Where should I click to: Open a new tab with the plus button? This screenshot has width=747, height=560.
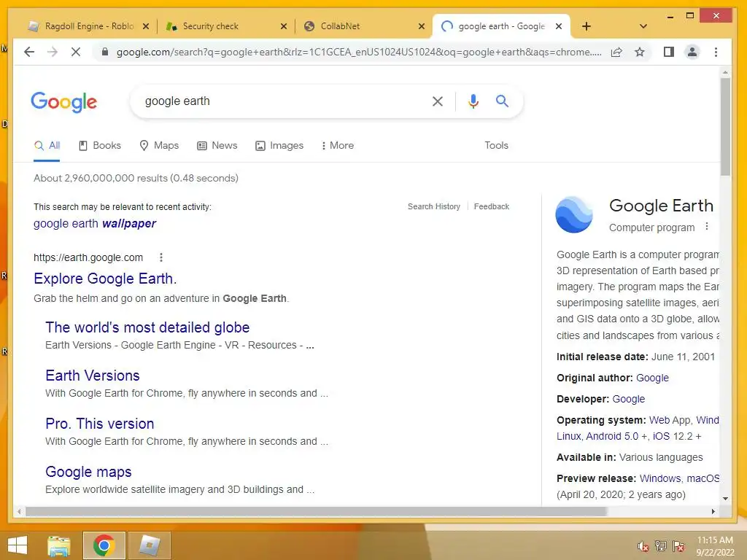coord(587,26)
